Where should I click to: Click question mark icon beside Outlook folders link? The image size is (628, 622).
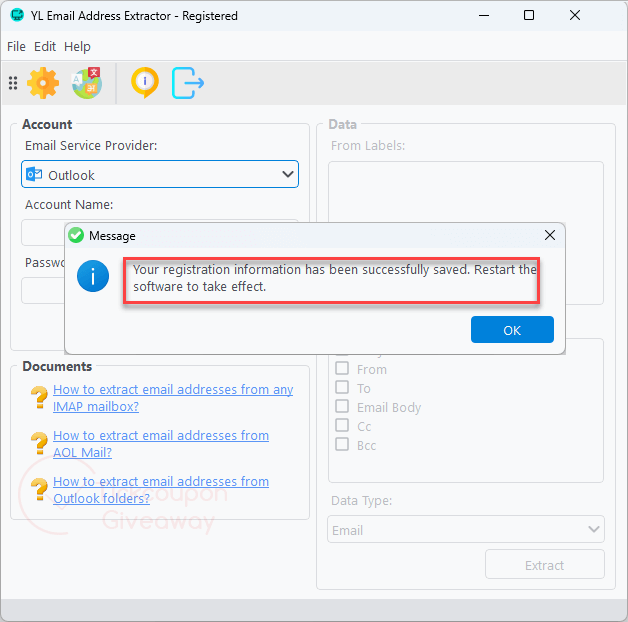[x=39, y=489]
